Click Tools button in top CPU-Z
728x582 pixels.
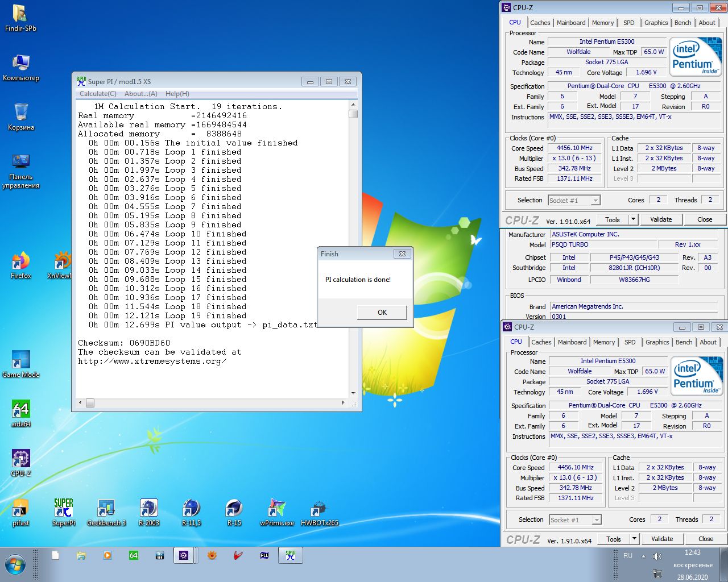click(x=613, y=219)
